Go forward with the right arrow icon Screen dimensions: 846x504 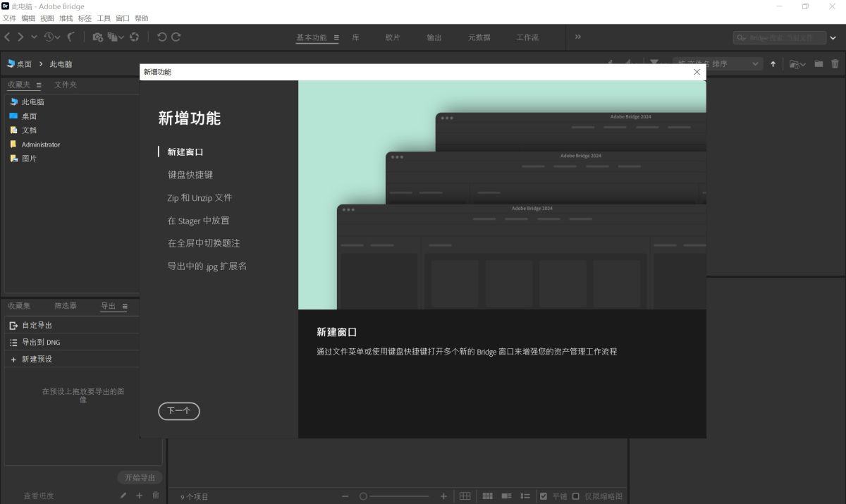(x=21, y=37)
